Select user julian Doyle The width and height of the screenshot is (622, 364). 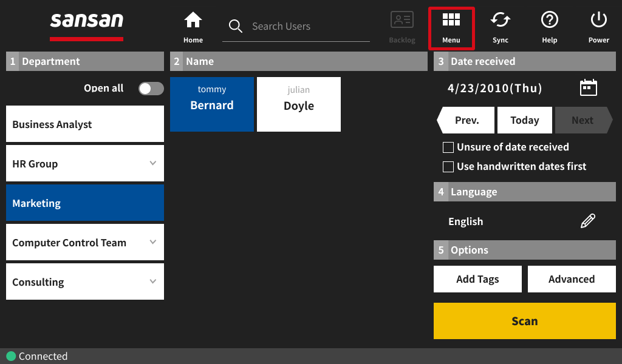click(299, 104)
